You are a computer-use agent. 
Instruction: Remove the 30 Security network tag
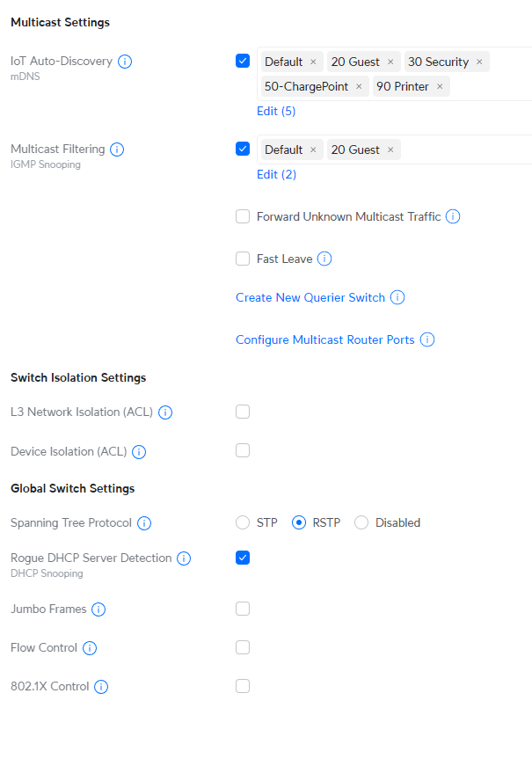coord(479,62)
